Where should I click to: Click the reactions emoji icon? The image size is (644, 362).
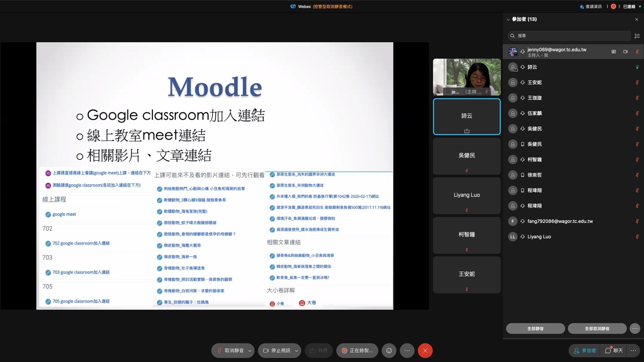tap(389, 351)
